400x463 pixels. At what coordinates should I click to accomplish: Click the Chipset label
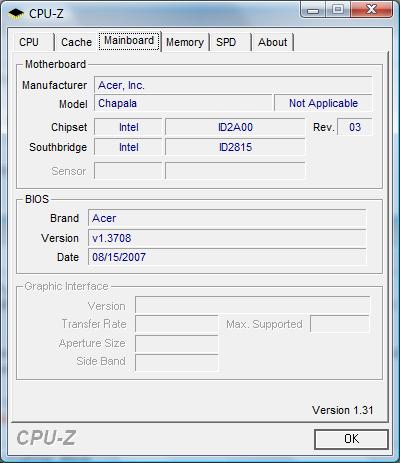[x=69, y=127]
